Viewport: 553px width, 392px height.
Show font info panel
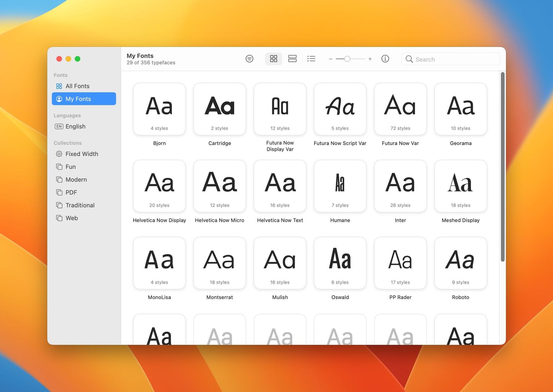tap(385, 59)
